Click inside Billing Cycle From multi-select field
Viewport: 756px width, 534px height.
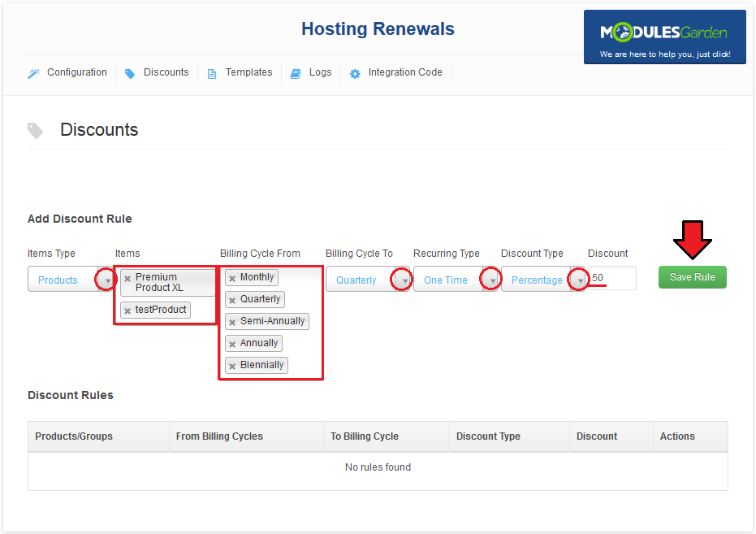pos(271,322)
